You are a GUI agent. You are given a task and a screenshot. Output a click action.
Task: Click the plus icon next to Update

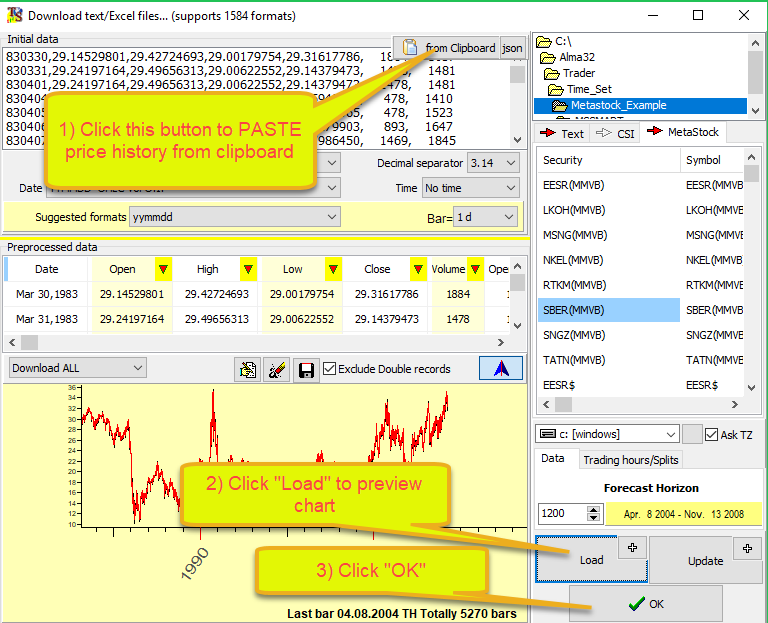click(747, 547)
